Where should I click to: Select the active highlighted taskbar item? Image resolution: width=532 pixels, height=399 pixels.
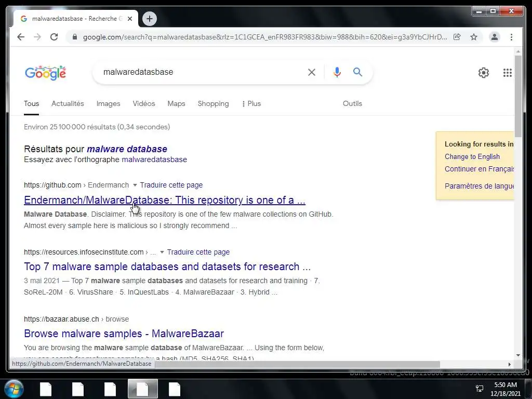point(142,389)
